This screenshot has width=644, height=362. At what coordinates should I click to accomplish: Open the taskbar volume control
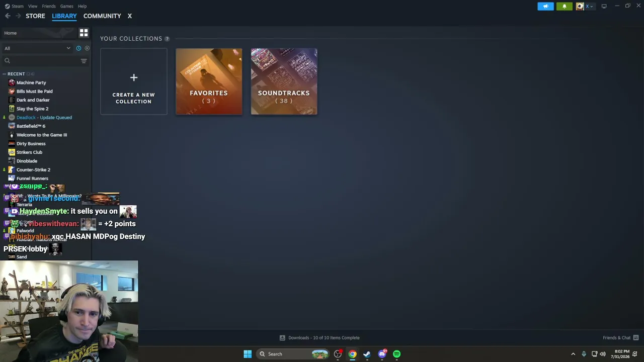(603, 354)
